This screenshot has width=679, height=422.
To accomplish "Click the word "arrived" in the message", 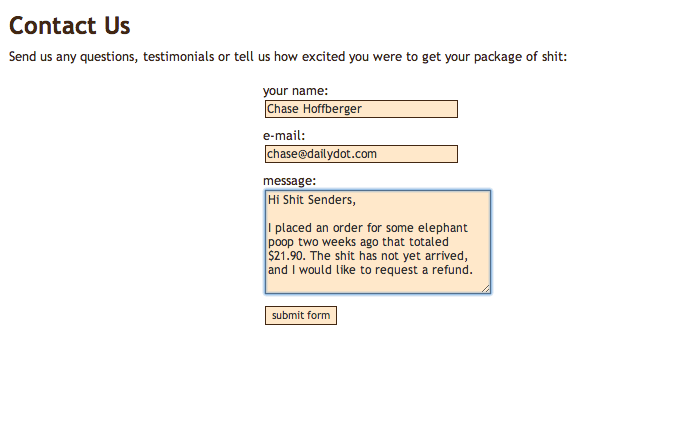I will click(x=444, y=256).
